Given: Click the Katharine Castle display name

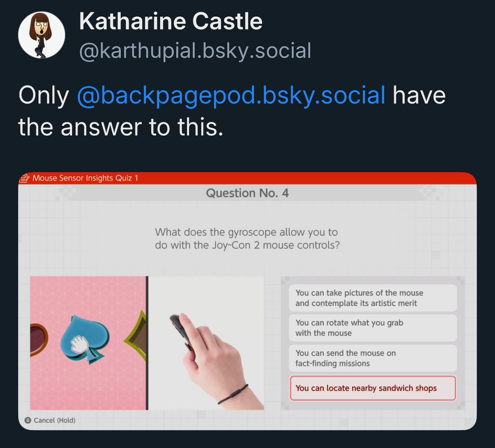Looking at the screenshot, I should click(171, 21).
